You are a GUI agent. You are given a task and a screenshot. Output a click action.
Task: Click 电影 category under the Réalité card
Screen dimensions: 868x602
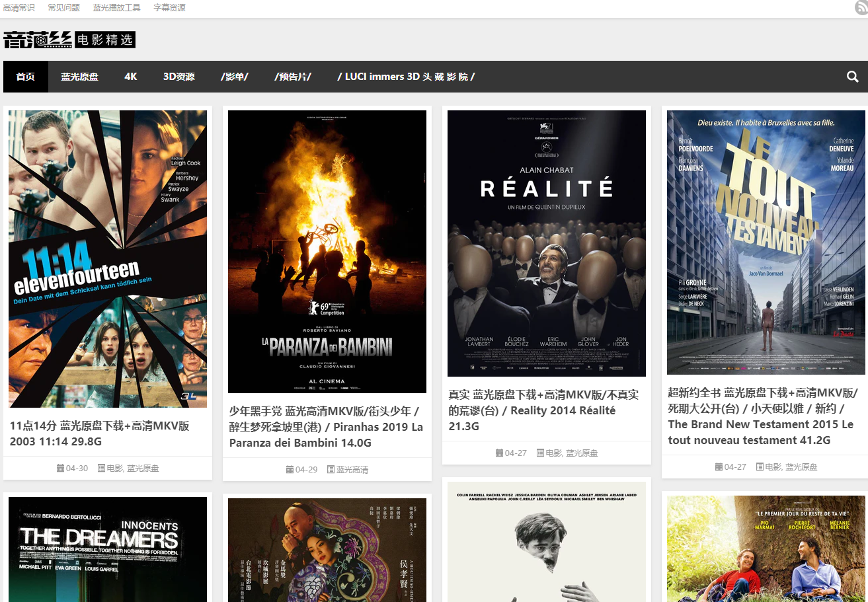pyautogui.click(x=553, y=453)
